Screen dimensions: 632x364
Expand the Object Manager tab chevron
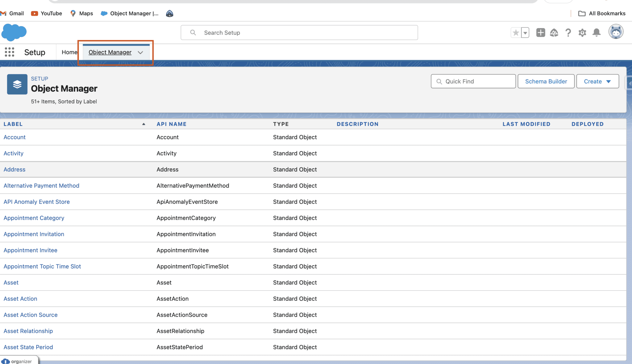click(x=140, y=52)
